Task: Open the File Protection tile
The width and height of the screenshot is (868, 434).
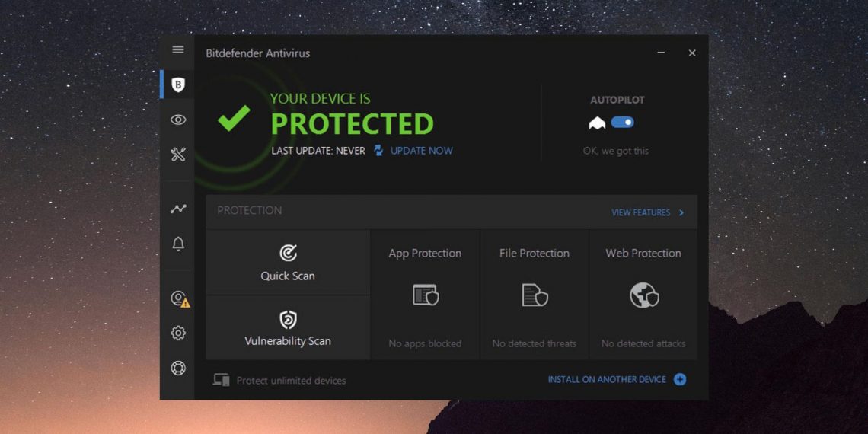Action: [x=535, y=295]
